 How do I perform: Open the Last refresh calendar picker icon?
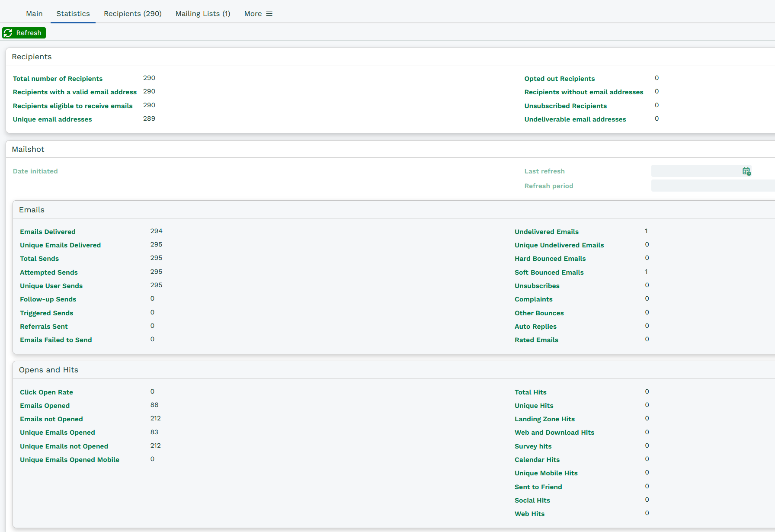coord(746,171)
